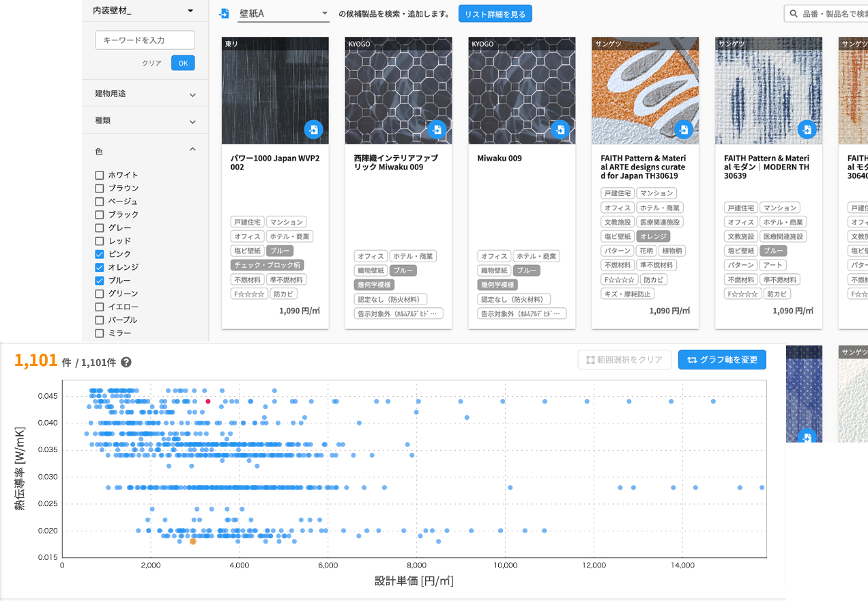This screenshot has height=601, width=868.
Task: Open the orange ARTE designs TH30619 thumbnail
Action: [x=646, y=91]
